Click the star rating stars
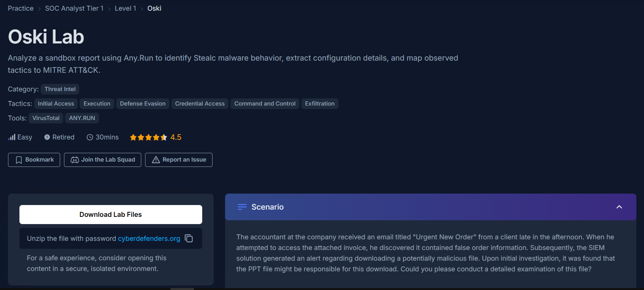Image resolution: width=644 pixels, height=290 pixels. pos(149,137)
